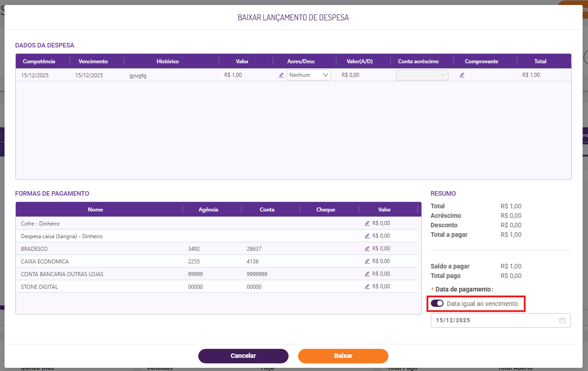This screenshot has height=371, width=588.
Task: Open the Acres/Desc Nenhum dropdown
Action: [x=309, y=75]
